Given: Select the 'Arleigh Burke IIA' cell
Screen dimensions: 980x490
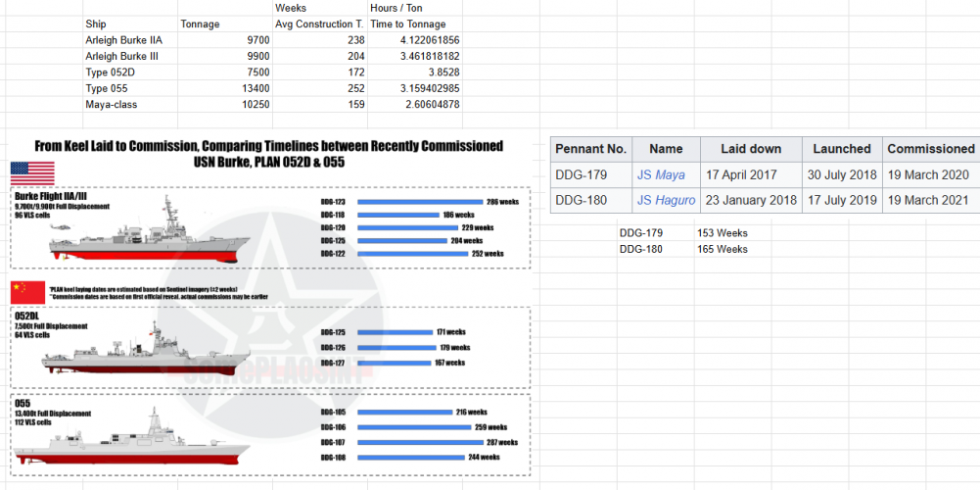Looking at the screenshot, I should pyautogui.click(x=130, y=40).
